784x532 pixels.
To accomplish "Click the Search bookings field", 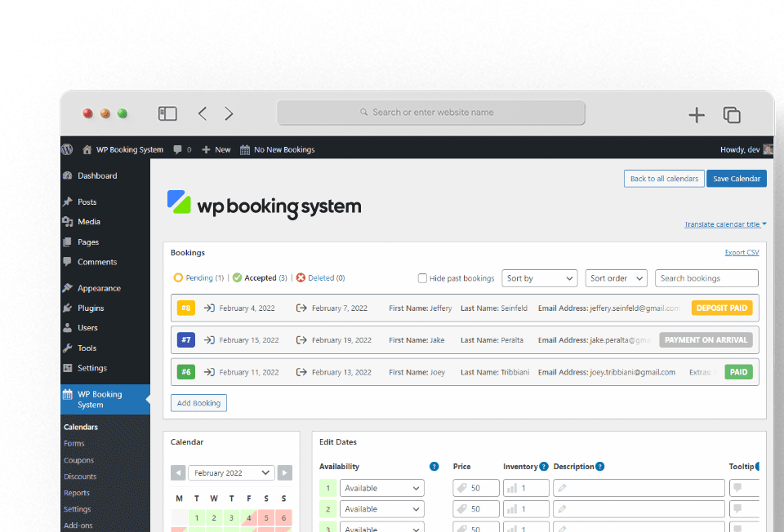I will tap(706, 278).
